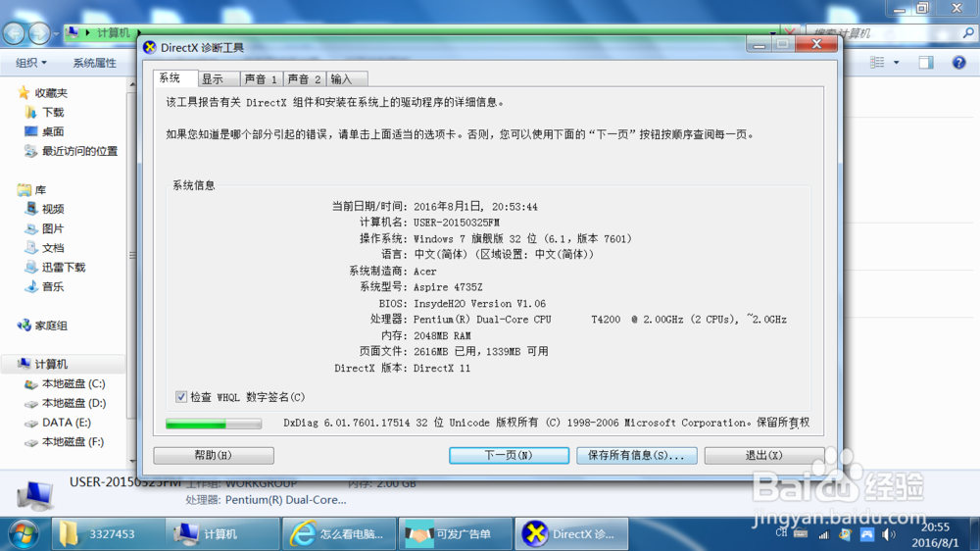Click the volume speaker tray icon

pyautogui.click(x=888, y=534)
